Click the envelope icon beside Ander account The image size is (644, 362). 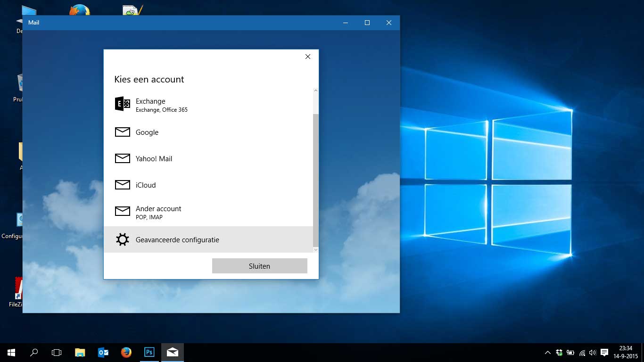click(123, 211)
